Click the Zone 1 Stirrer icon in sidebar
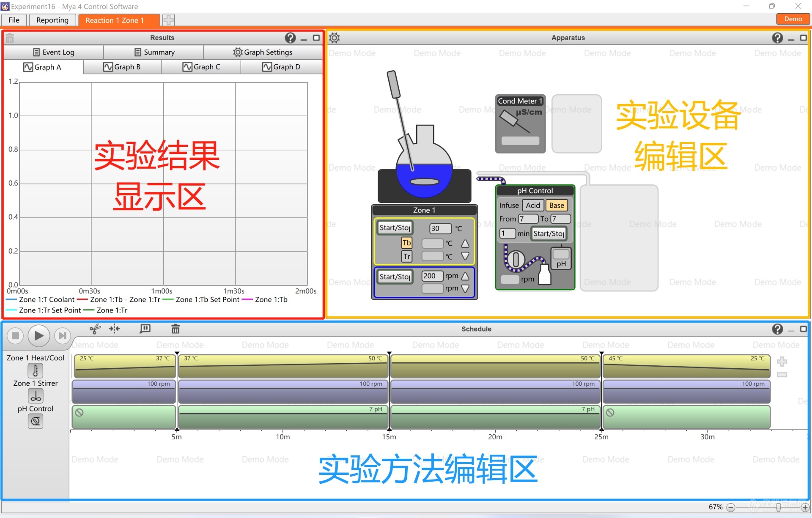The height and width of the screenshot is (518, 812). coord(35,396)
